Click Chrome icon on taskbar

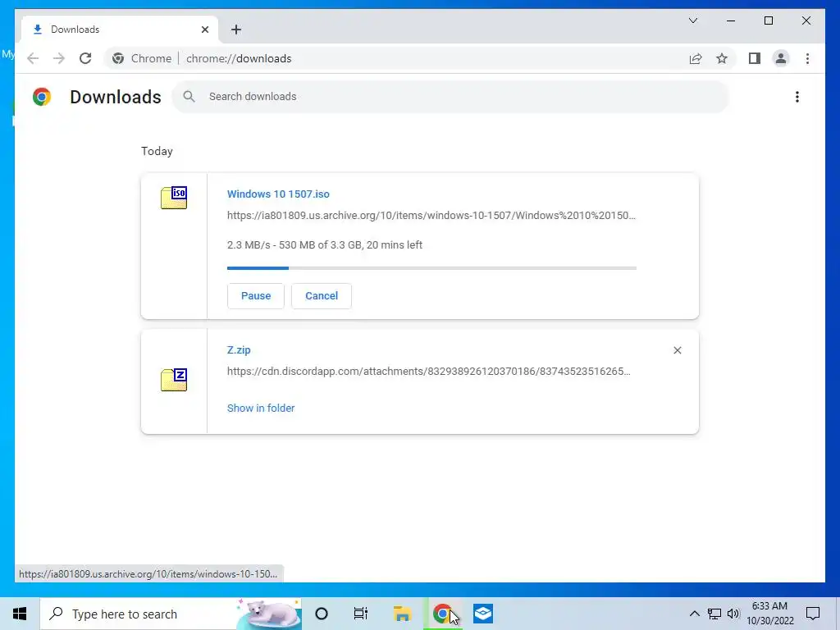point(442,614)
